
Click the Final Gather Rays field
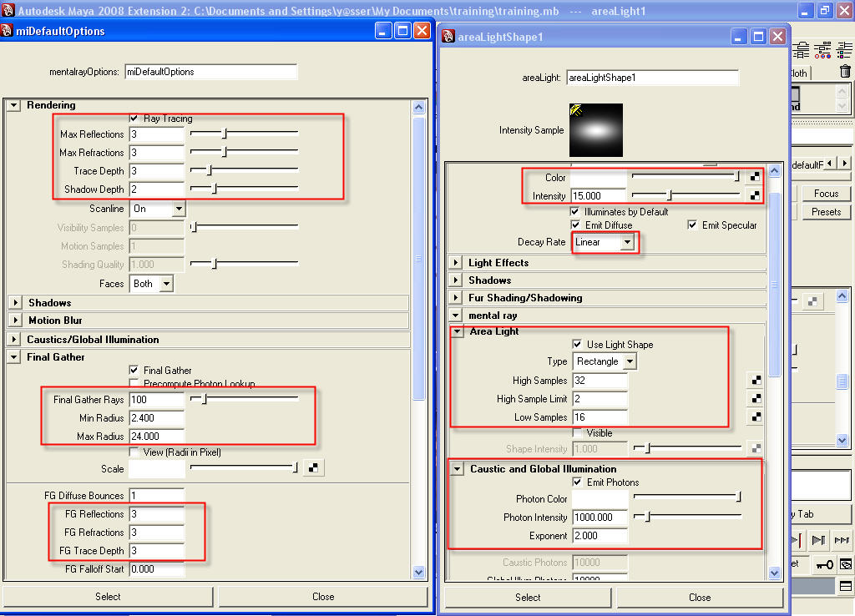point(157,399)
